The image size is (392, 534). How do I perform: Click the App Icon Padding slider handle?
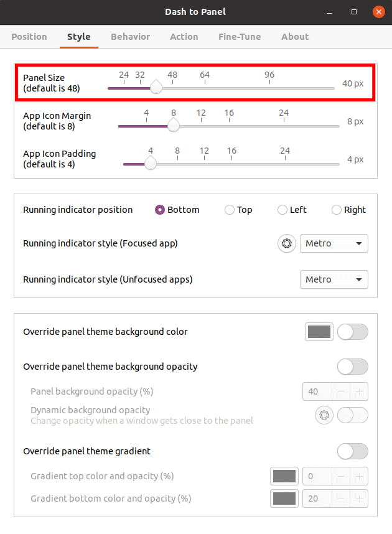point(150,164)
